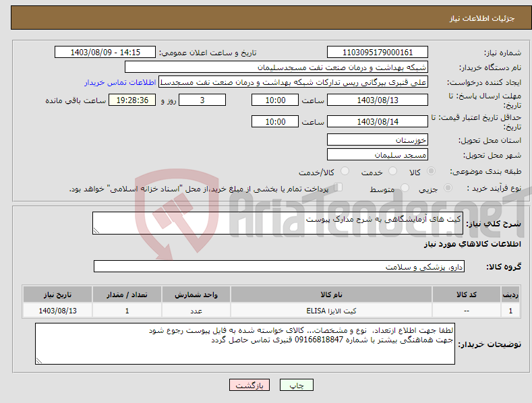Click the استان محل تحویل field خوزستان
This screenshot has width=532, height=403.
(x=378, y=139)
